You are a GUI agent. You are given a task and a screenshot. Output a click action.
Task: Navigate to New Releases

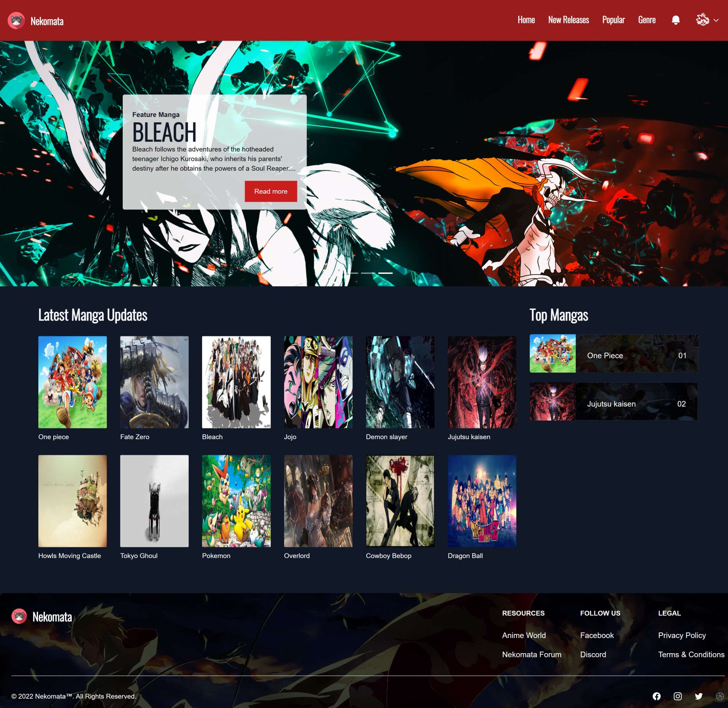[x=568, y=20]
